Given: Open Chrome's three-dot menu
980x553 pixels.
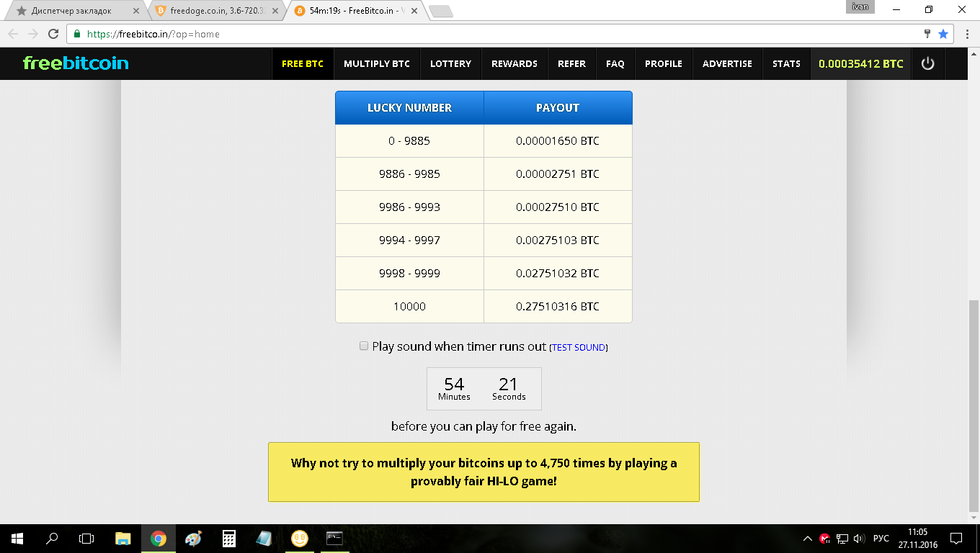Looking at the screenshot, I should [x=966, y=34].
